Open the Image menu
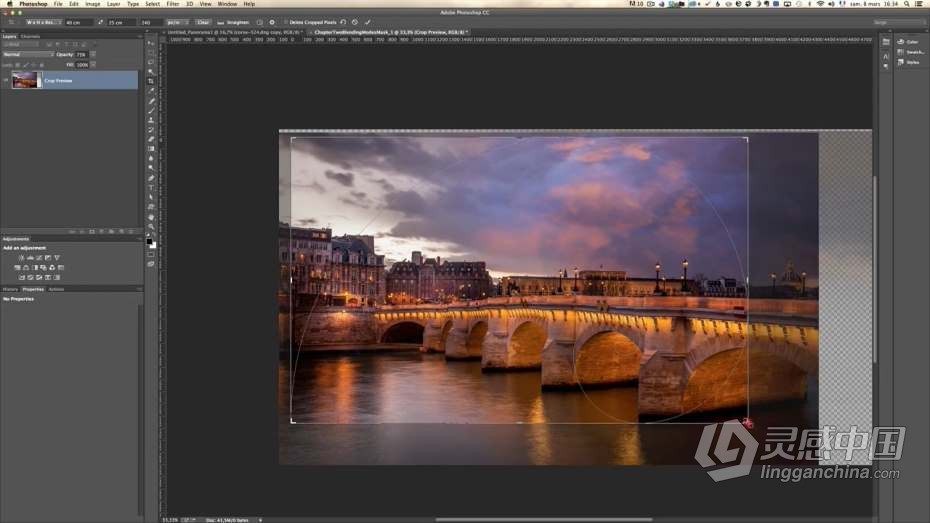The width and height of the screenshot is (930, 523). click(x=93, y=4)
